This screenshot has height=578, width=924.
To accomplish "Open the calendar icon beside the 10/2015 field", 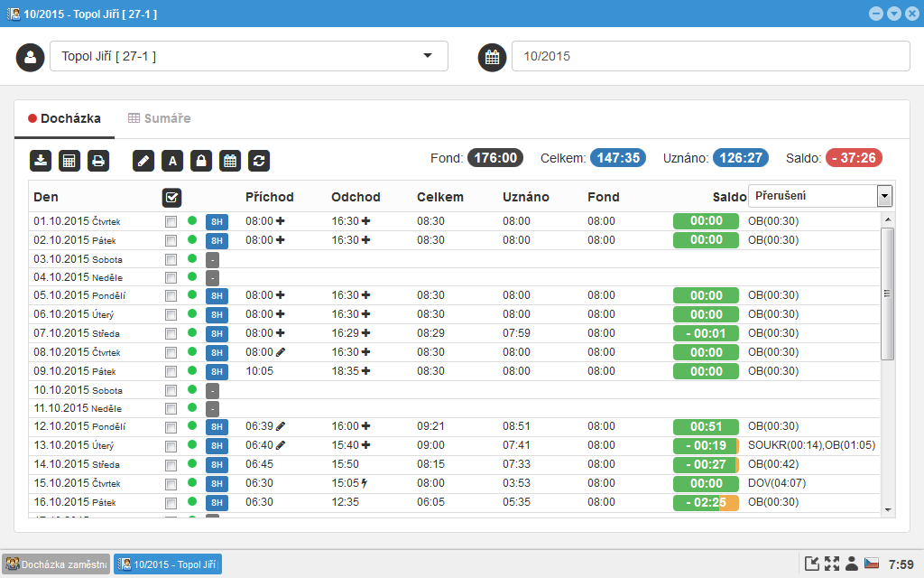I will pyautogui.click(x=492, y=57).
